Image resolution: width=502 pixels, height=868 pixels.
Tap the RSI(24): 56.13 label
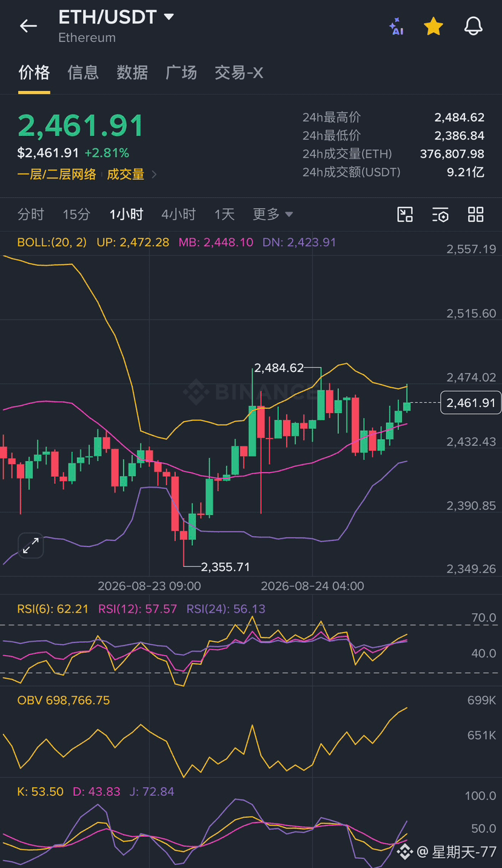pos(226,609)
